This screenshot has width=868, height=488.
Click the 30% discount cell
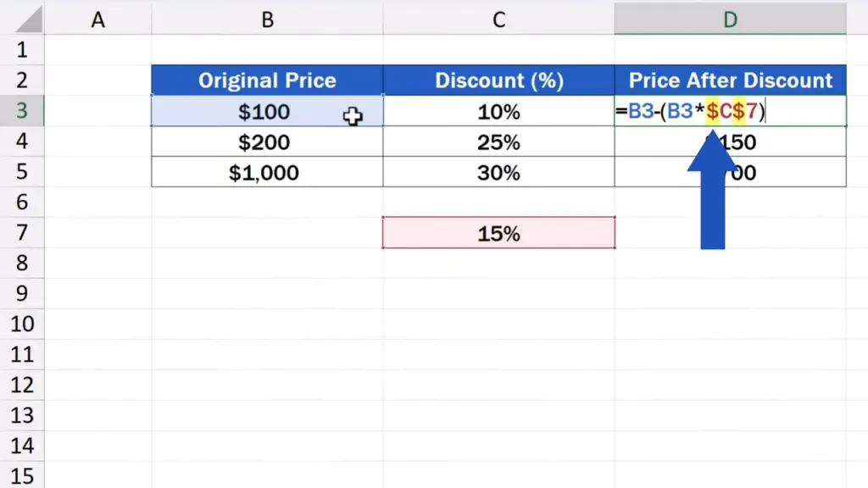click(498, 172)
